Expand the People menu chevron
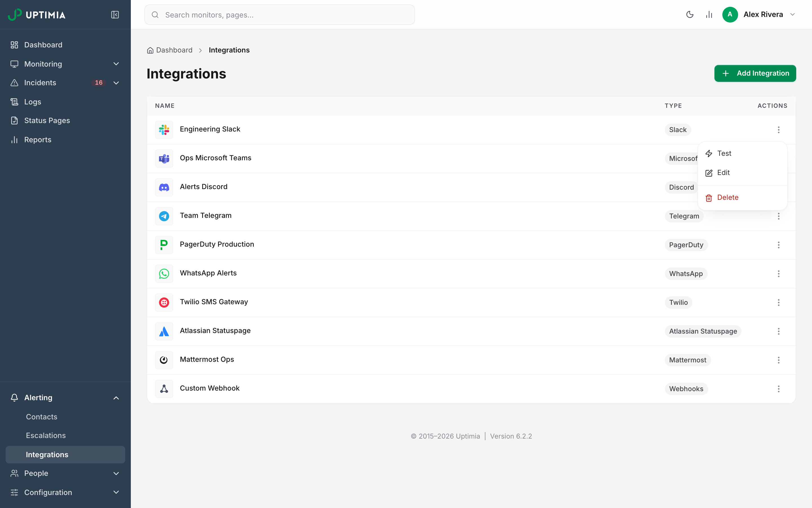This screenshot has width=812, height=508. point(116,473)
